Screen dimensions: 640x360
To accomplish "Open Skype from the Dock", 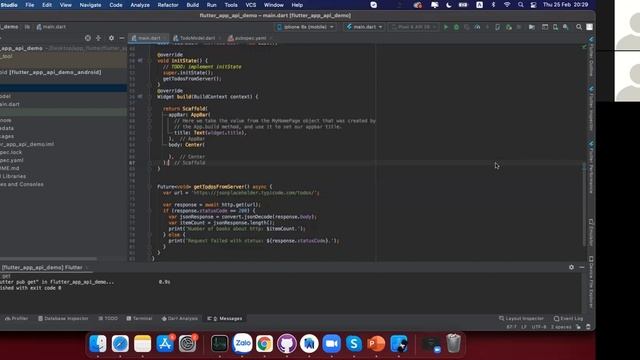I will pyautogui.click(x=354, y=344).
